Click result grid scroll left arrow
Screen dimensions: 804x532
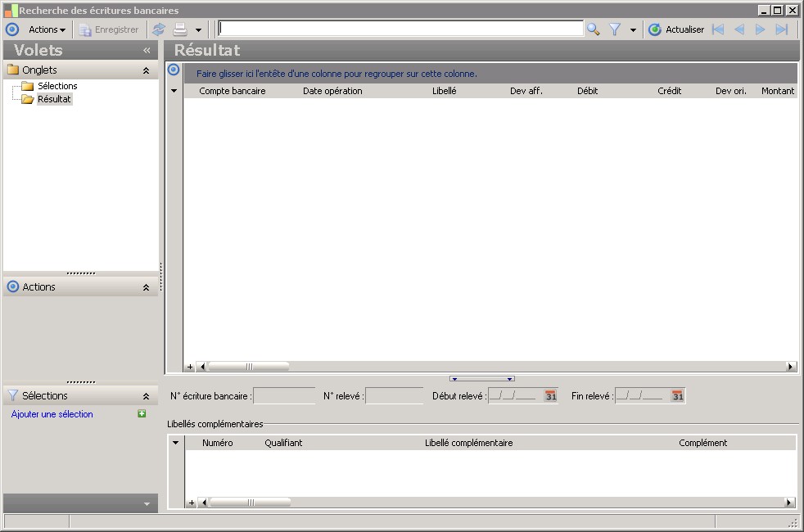point(202,367)
